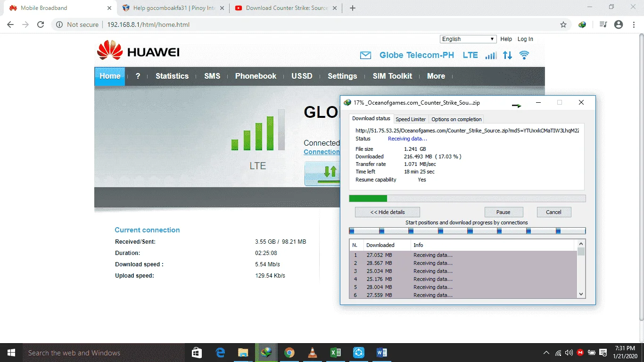644x362 pixels.
Task: Select connection row 5 with 28.004 MB
Action: 463,287
